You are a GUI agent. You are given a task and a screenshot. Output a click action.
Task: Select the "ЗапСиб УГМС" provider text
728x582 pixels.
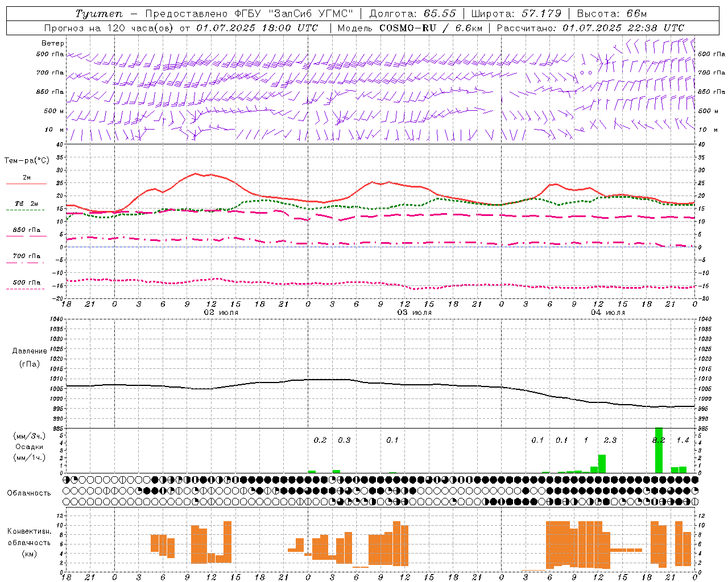312,14
